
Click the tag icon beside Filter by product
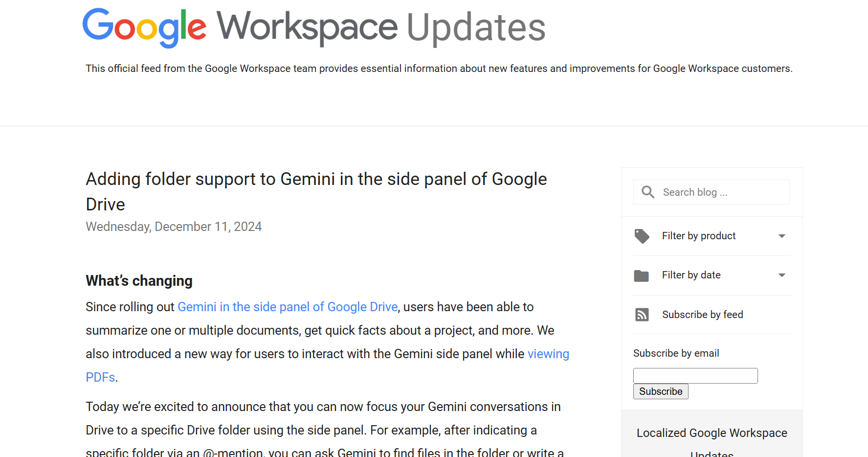click(642, 236)
